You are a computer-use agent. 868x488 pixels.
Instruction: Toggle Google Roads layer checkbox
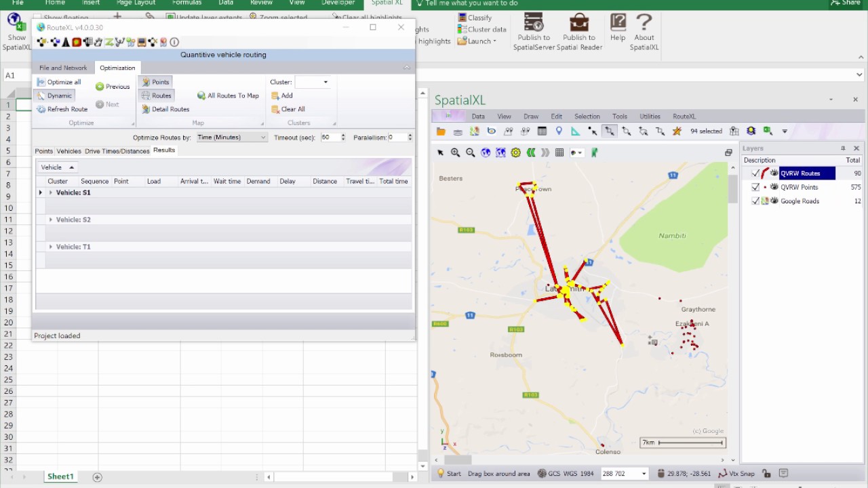pos(755,201)
